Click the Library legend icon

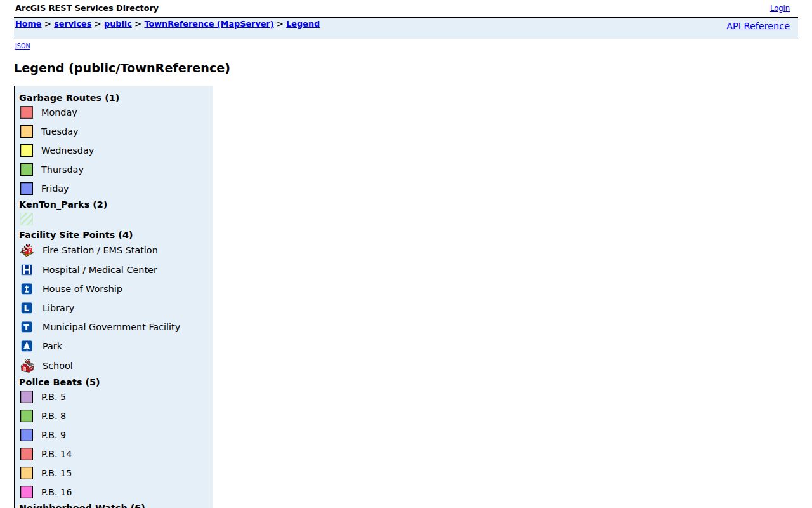click(x=27, y=308)
